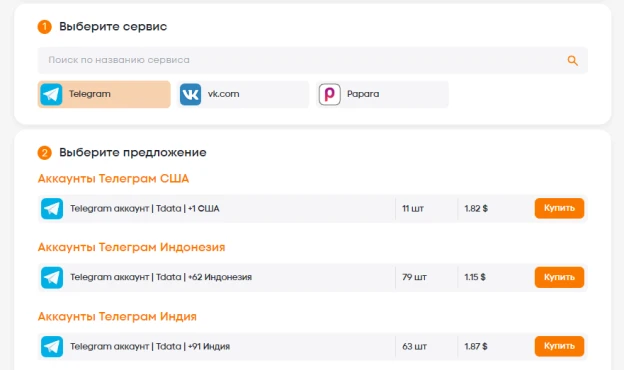624x370 pixels.
Task: Click the orange search magnifier icon
Action: [572, 60]
